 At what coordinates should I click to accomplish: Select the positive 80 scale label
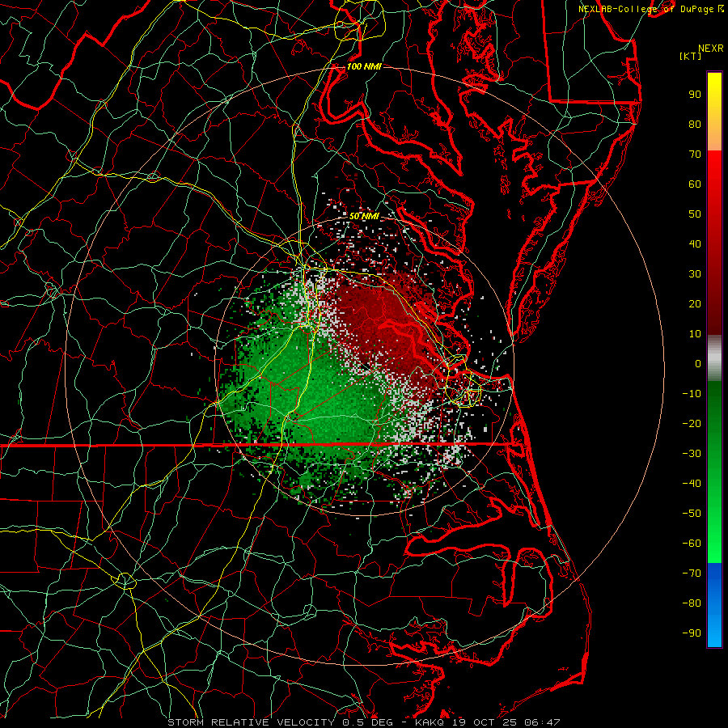pos(695,125)
